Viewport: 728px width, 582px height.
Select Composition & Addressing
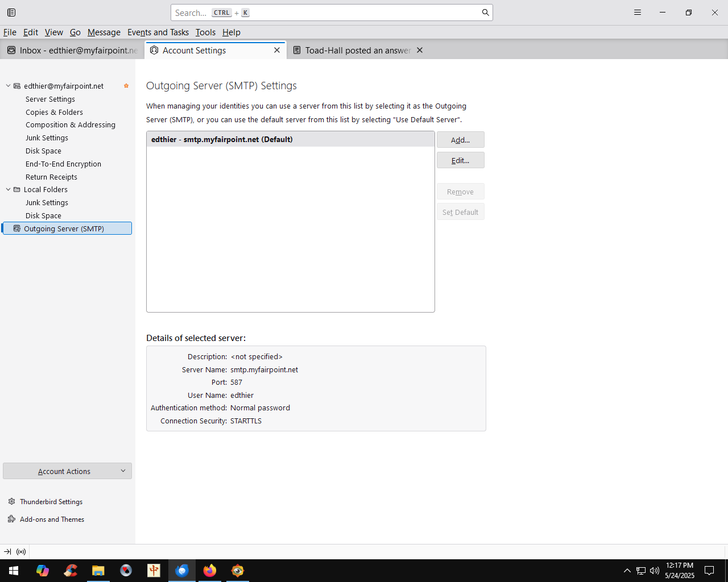71,125
